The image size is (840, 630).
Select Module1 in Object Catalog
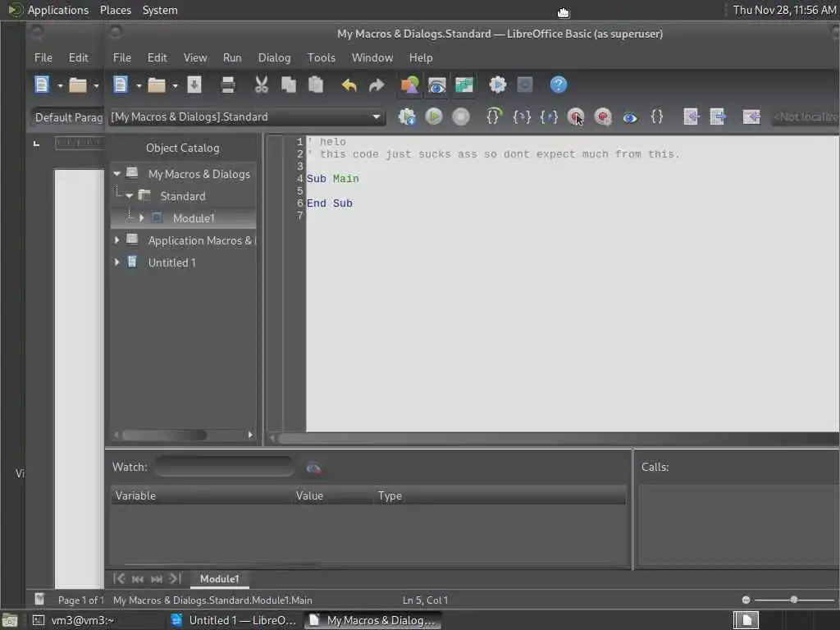(194, 218)
